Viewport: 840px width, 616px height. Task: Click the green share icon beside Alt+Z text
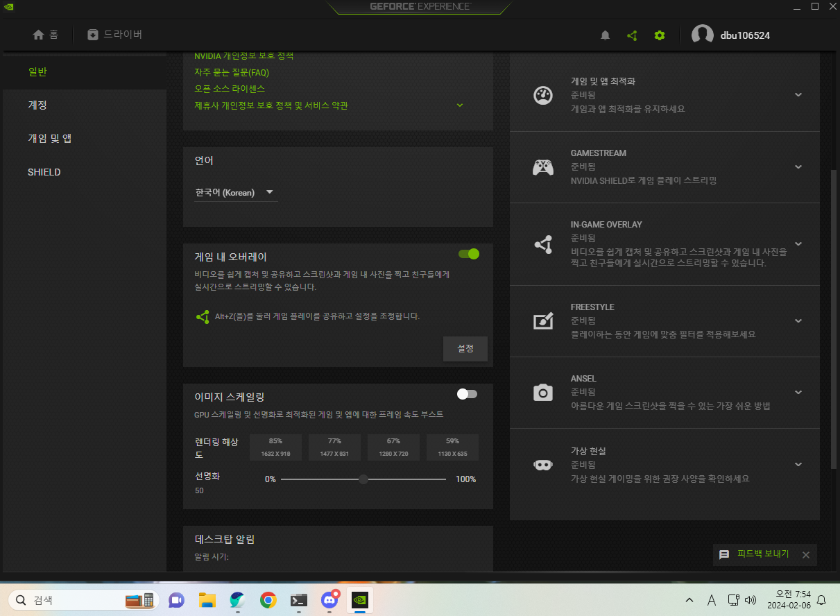(x=203, y=316)
